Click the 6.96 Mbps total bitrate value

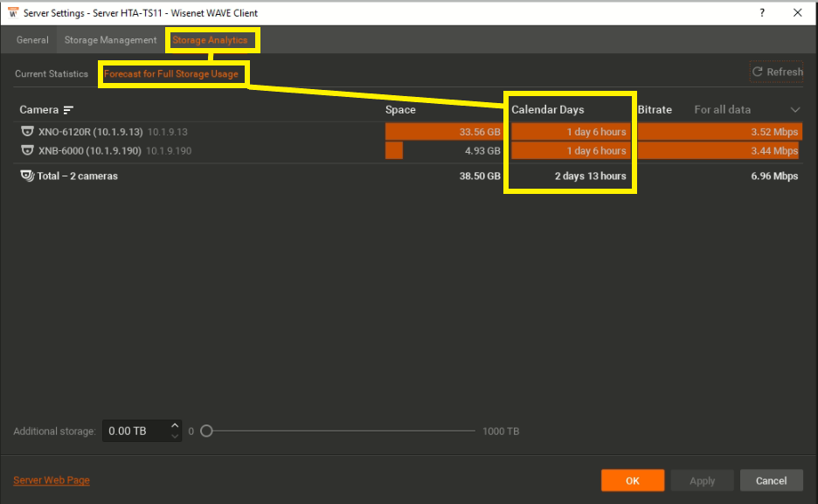pyautogui.click(x=774, y=176)
